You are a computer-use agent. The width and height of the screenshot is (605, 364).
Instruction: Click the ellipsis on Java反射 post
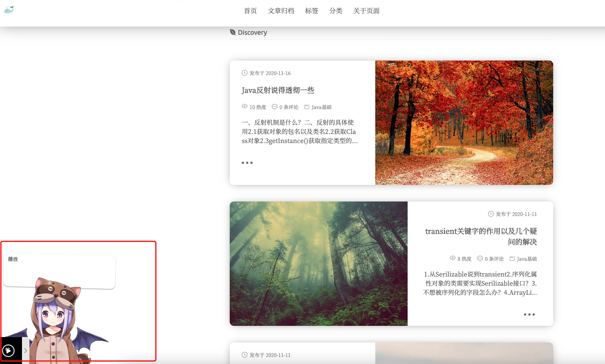tap(247, 163)
